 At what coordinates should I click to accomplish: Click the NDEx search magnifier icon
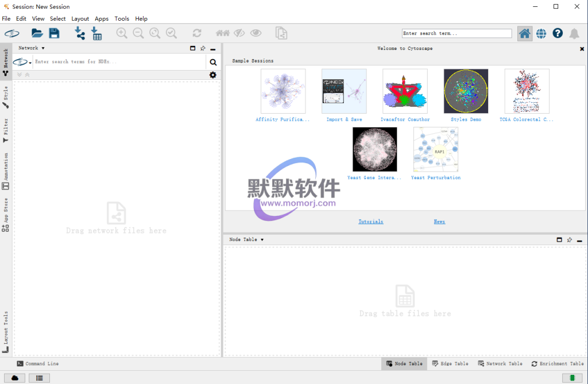pyautogui.click(x=213, y=62)
